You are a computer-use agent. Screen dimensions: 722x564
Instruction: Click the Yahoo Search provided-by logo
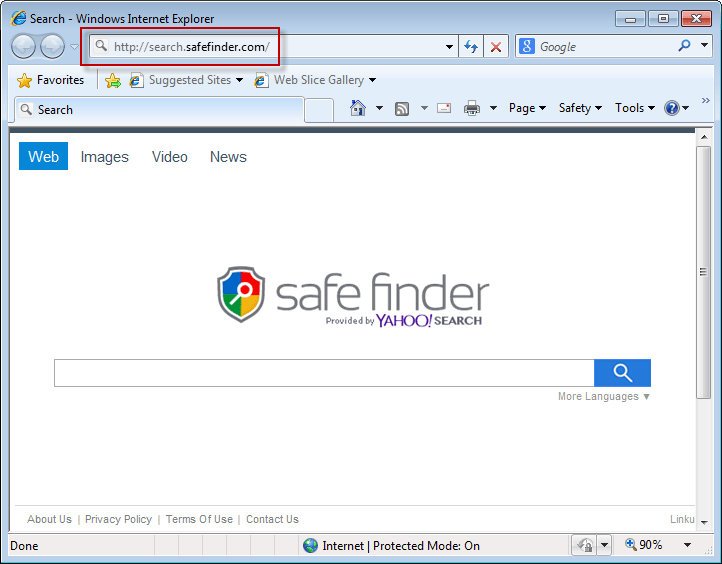(403, 320)
